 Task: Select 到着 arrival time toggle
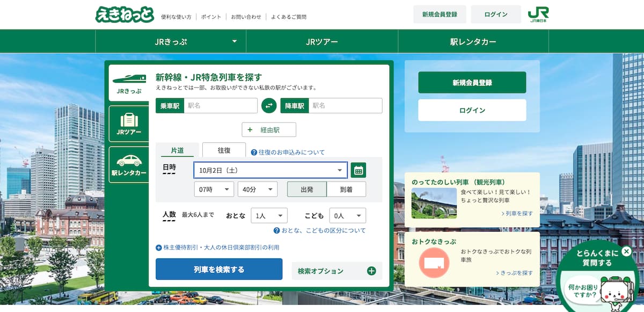tap(346, 189)
